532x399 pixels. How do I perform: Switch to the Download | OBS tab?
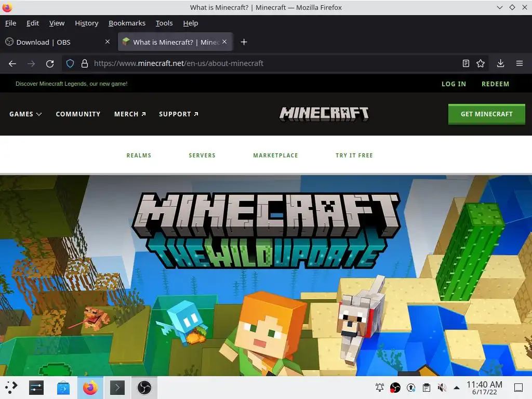click(x=58, y=42)
